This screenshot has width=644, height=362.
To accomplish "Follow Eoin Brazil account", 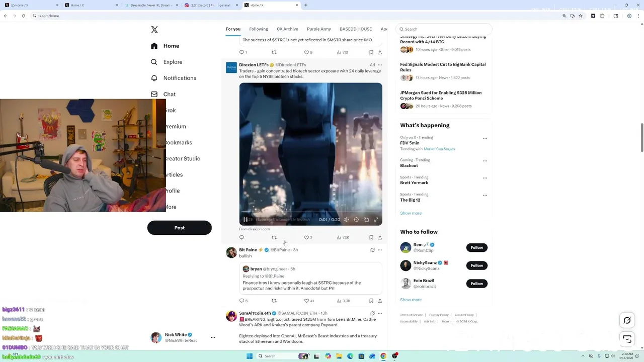I will (477, 284).
